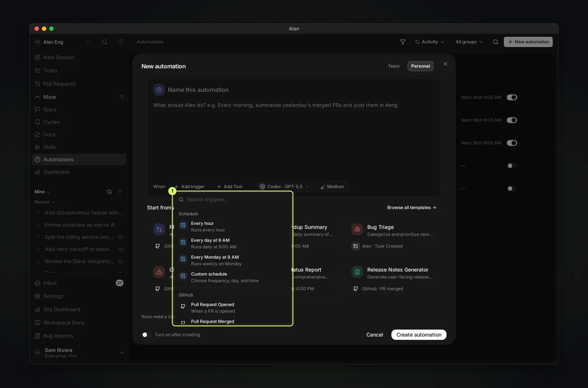Select Every day at 9 AM trigger

tap(232, 244)
